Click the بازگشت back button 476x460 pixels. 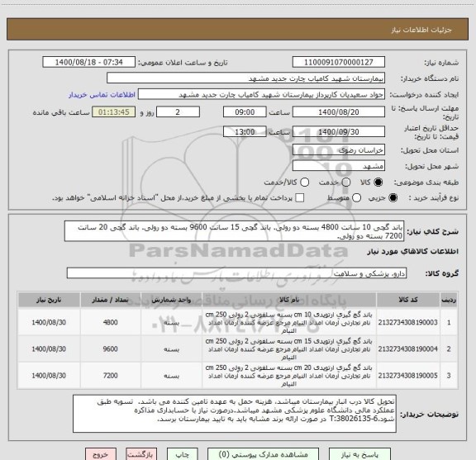[141, 454]
